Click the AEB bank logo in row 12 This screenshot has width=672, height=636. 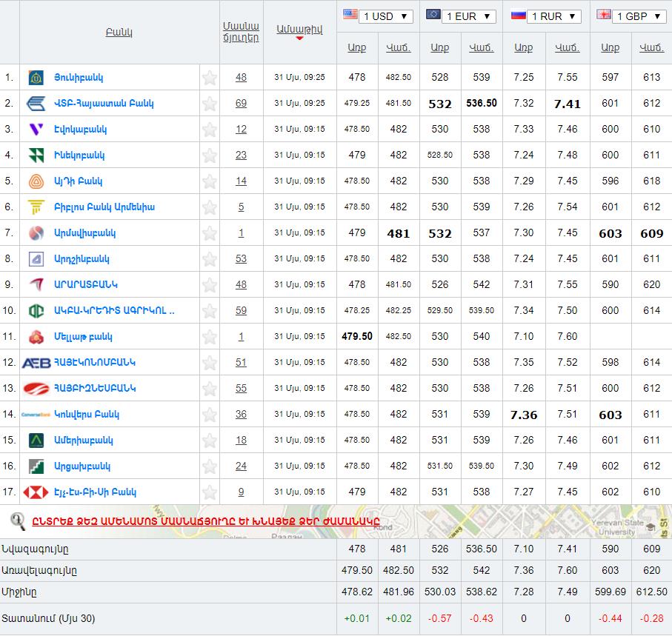click(x=36, y=363)
